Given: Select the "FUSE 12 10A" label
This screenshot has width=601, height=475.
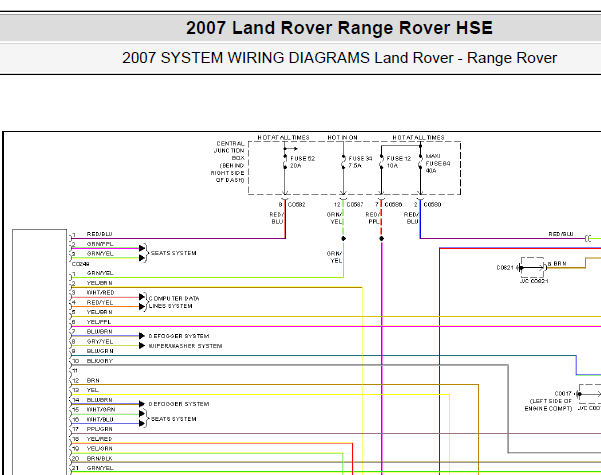Looking at the screenshot, I should pyautogui.click(x=399, y=162).
